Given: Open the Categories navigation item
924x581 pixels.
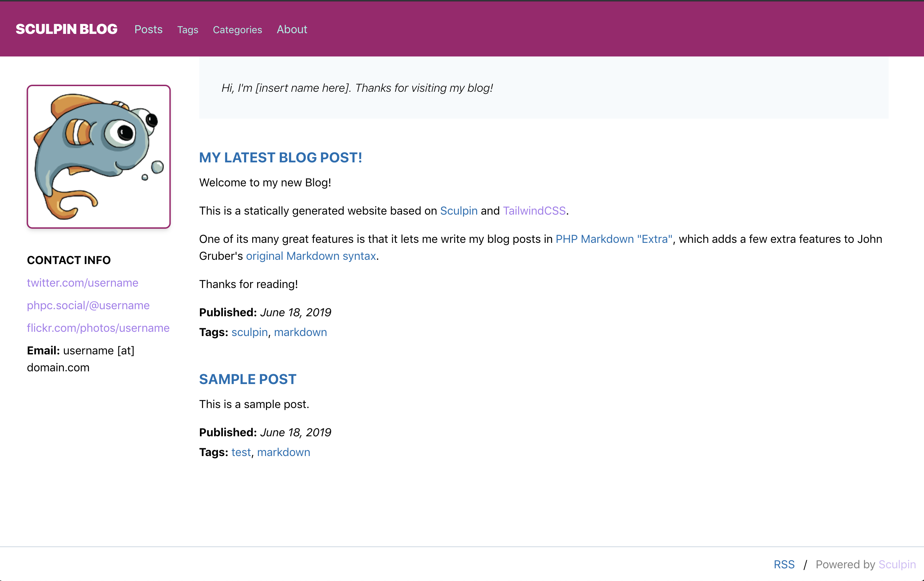Looking at the screenshot, I should tap(237, 29).
